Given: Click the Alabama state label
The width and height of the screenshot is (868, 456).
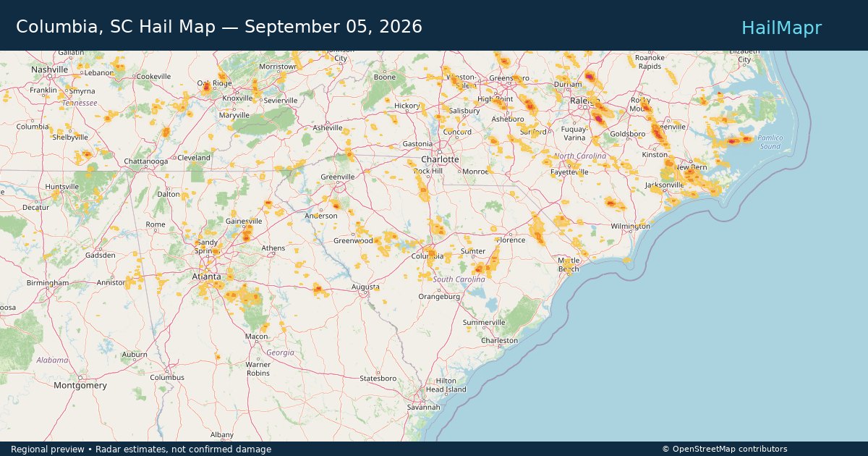Looking at the screenshot, I should point(52,360).
